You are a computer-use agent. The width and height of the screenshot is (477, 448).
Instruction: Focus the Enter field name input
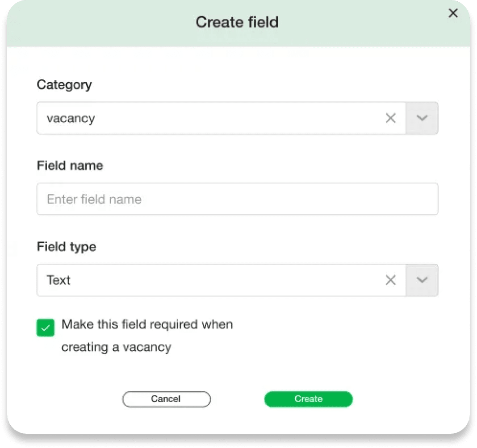[x=237, y=199]
